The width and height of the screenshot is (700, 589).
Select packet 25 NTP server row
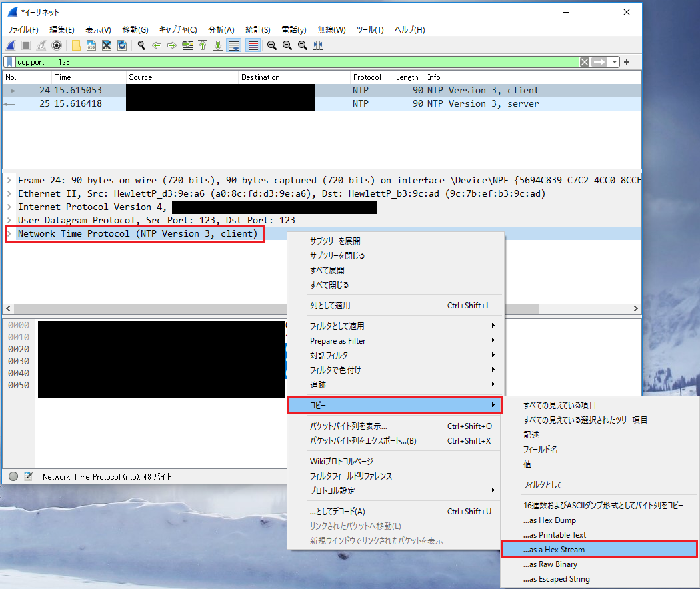321,103
